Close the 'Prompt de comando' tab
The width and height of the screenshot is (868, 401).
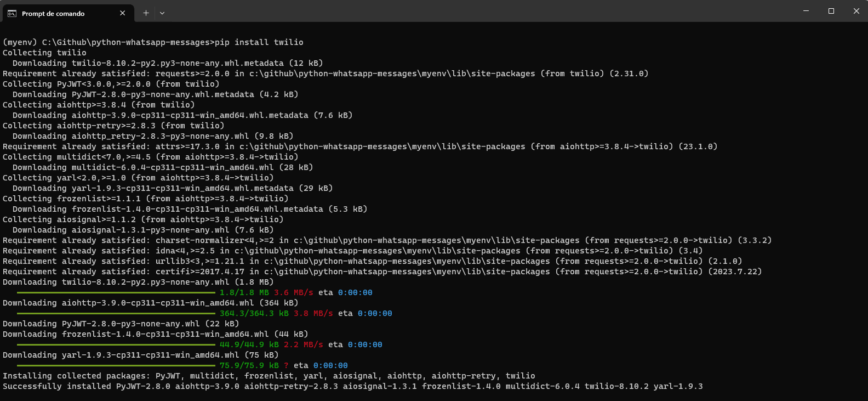(123, 12)
